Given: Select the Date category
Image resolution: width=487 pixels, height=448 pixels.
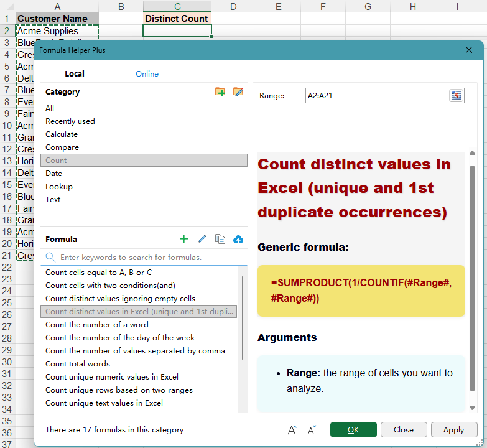Looking at the screenshot, I should coord(144,174).
